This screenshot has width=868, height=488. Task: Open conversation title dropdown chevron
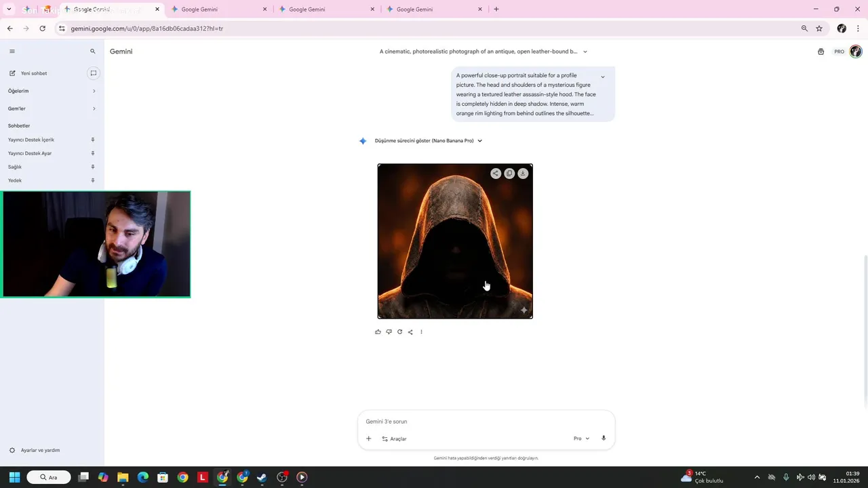click(585, 52)
